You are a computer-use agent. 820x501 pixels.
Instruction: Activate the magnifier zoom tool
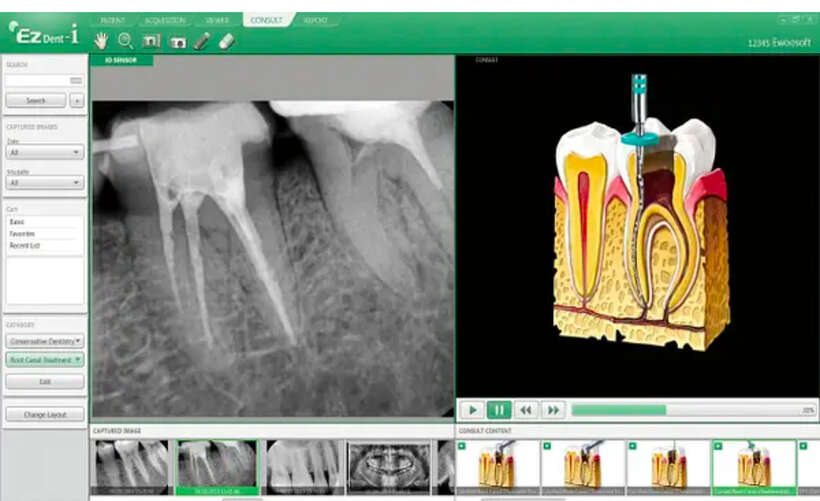click(x=126, y=41)
